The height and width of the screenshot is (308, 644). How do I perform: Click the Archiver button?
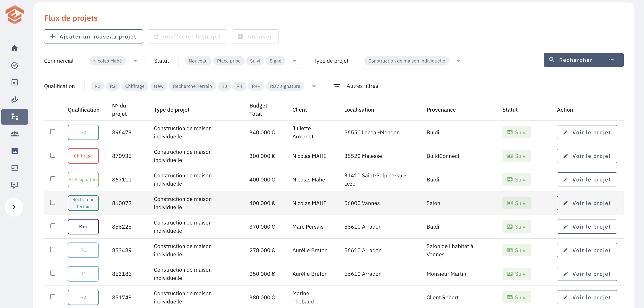pos(255,37)
